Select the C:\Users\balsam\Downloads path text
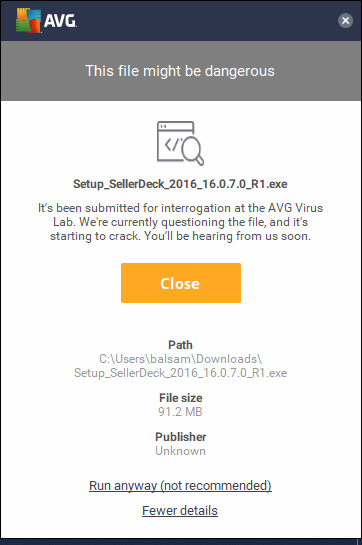The width and height of the screenshot is (362, 545). (x=180, y=359)
